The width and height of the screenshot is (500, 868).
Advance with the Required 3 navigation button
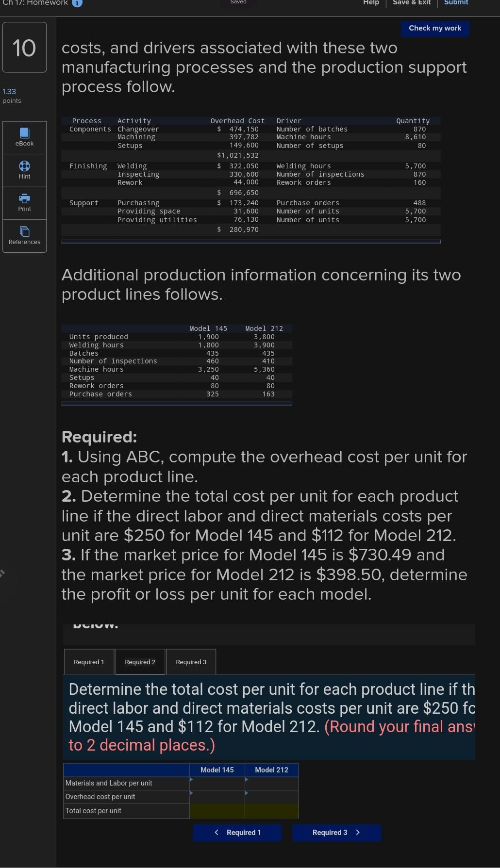(x=336, y=832)
